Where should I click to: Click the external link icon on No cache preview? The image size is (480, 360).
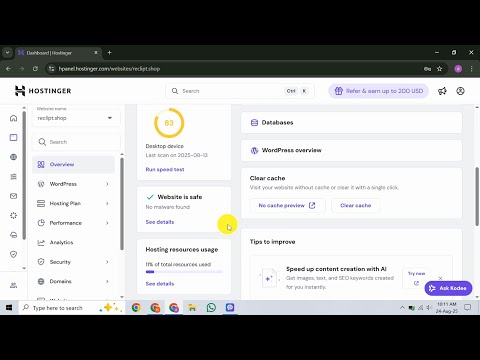pyautogui.click(x=312, y=205)
